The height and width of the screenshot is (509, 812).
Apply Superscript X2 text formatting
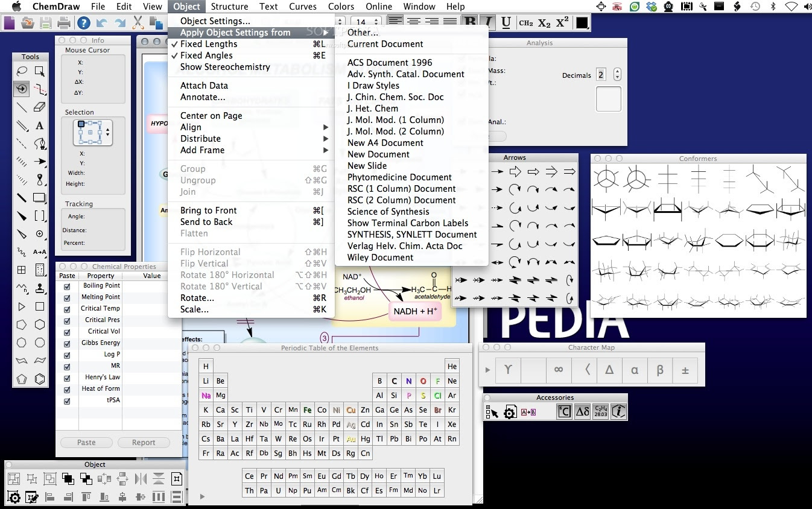[562, 23]
